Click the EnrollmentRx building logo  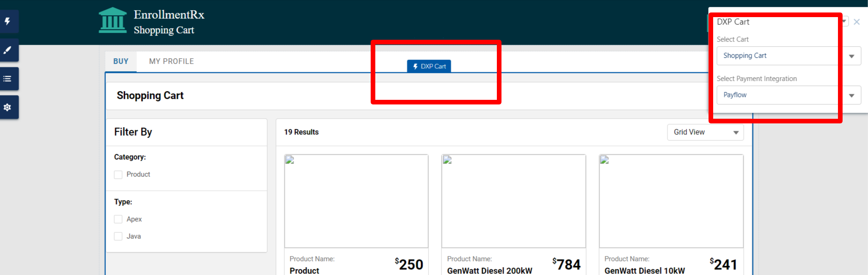pyautogui.click(x=112, y=21)
